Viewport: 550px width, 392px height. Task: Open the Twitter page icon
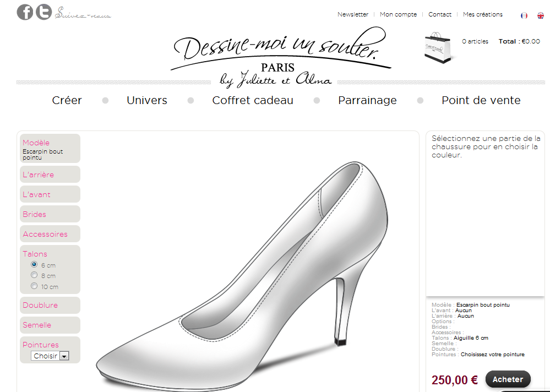tap(43, 12)
